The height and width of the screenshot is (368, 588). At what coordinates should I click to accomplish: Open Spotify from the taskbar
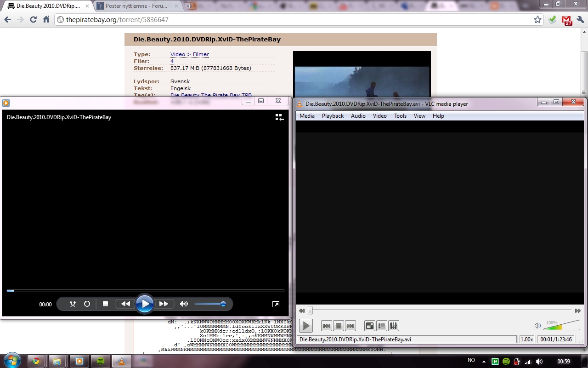coord(101,361)
